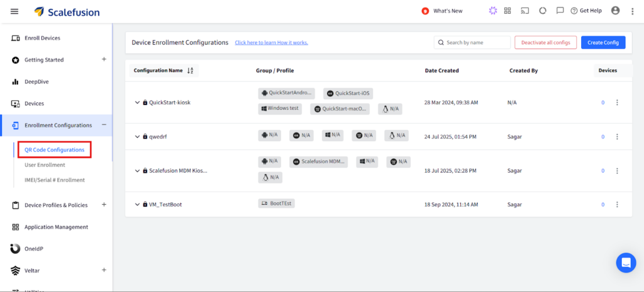Expand the Scalefusion MDM Kios row chevron

tap(137, 171)
